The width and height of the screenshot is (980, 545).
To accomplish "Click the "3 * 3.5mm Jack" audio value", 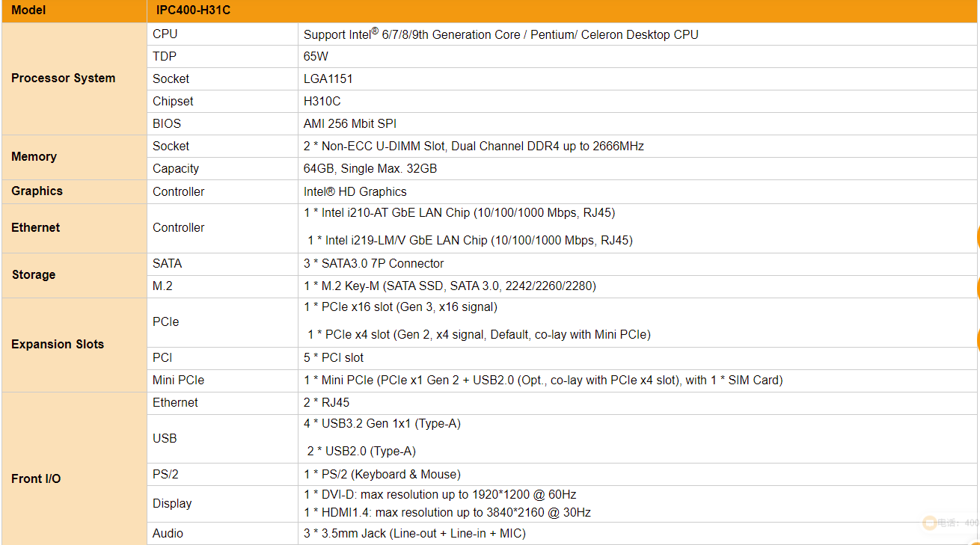I will coord(414,533).
